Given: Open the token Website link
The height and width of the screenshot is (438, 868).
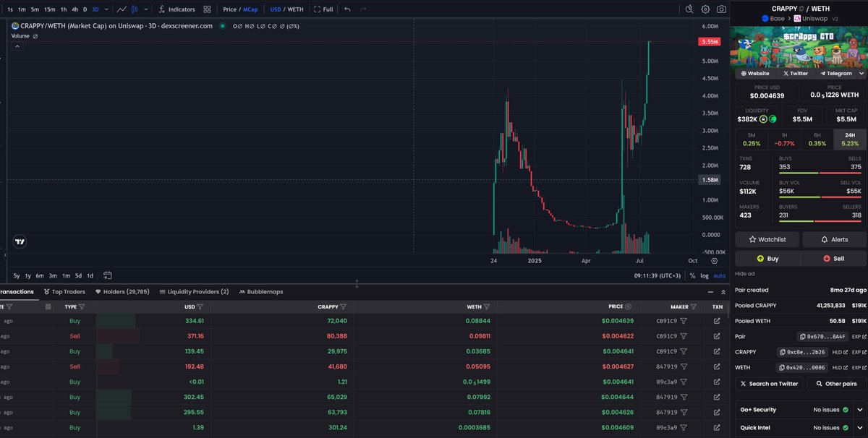Looking at the screenshot, I should 754,73.
